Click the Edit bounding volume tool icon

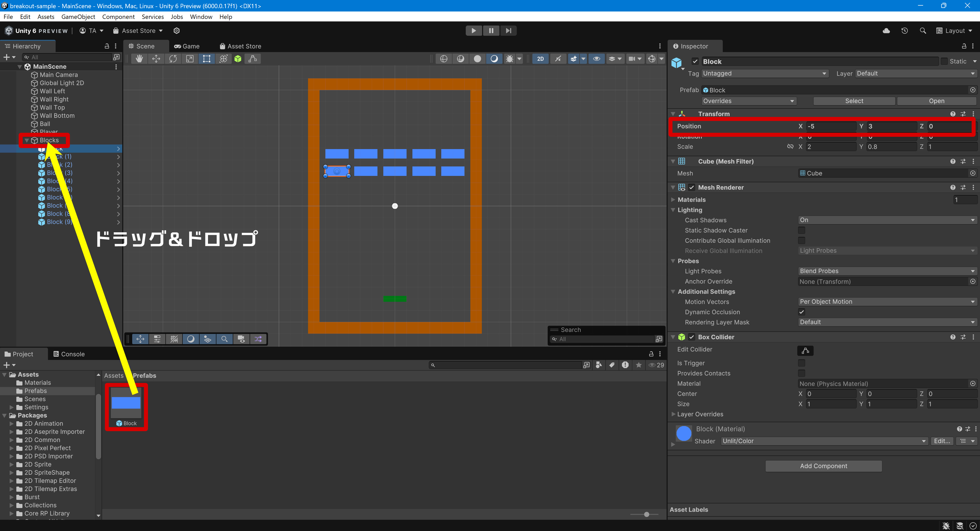(253, 59)
